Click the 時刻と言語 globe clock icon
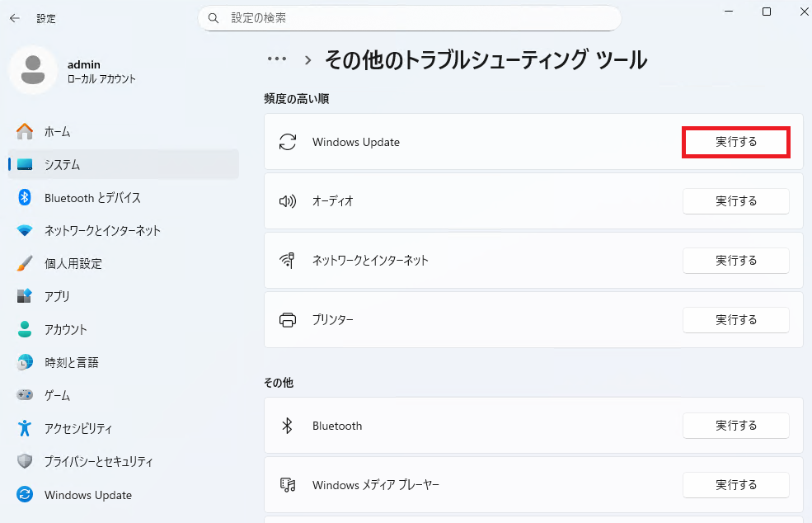 [x=25, y=362]
